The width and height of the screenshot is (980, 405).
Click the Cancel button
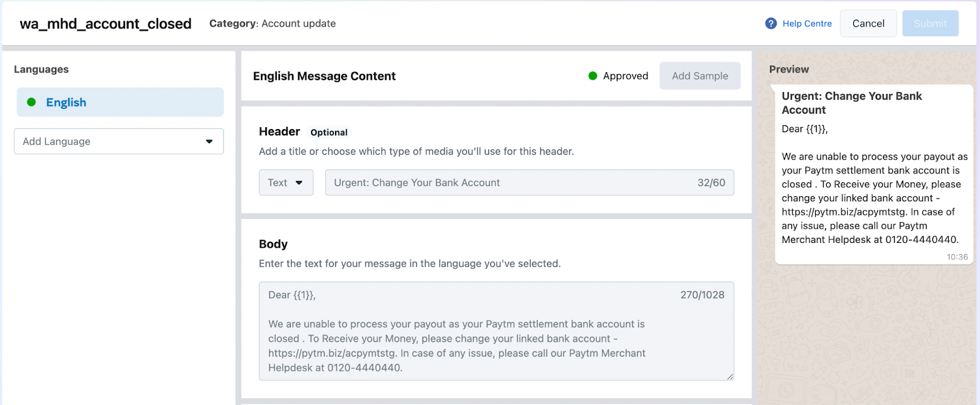869,23
